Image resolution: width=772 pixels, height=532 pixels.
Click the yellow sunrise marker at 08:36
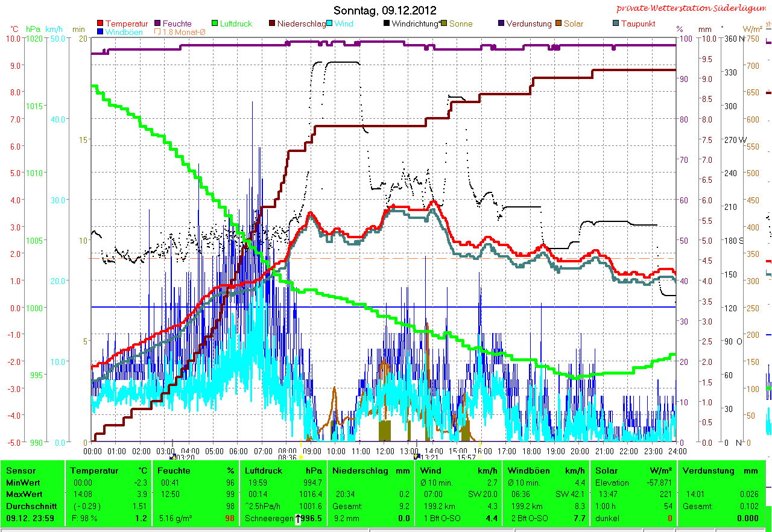[x=300, y=458]
